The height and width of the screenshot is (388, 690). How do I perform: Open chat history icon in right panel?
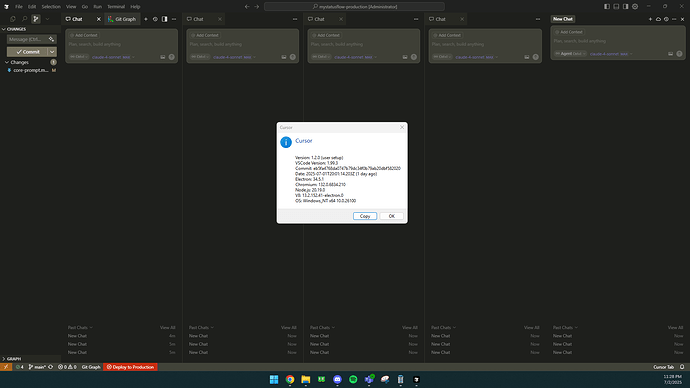point(666,19)
